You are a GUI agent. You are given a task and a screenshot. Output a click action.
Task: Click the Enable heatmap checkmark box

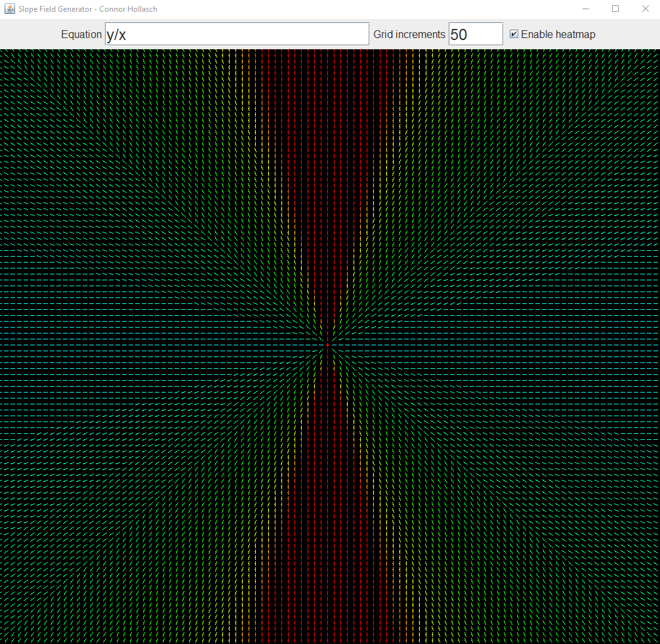pyautogui.click(x=514, y=33)
